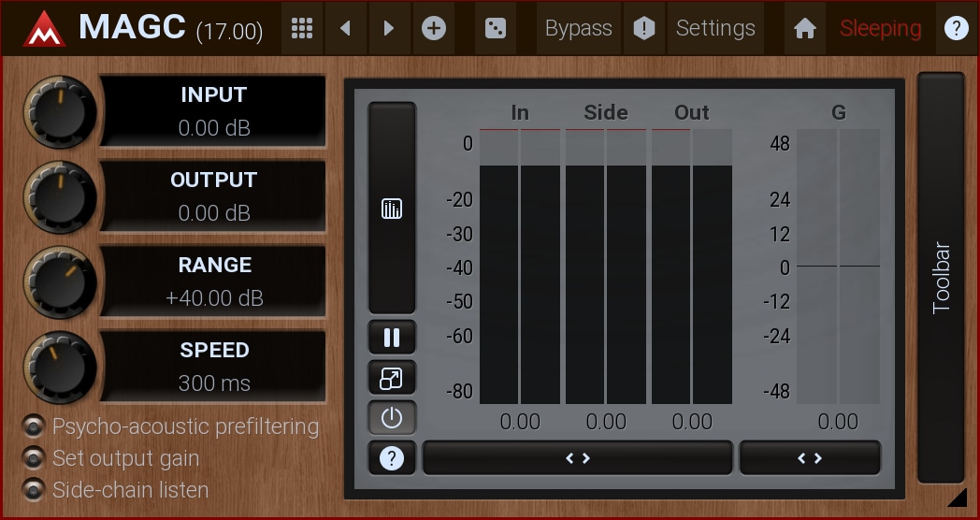980x520 pixels.
Task: Load next preset with right arrow
Action: (389, 28)
